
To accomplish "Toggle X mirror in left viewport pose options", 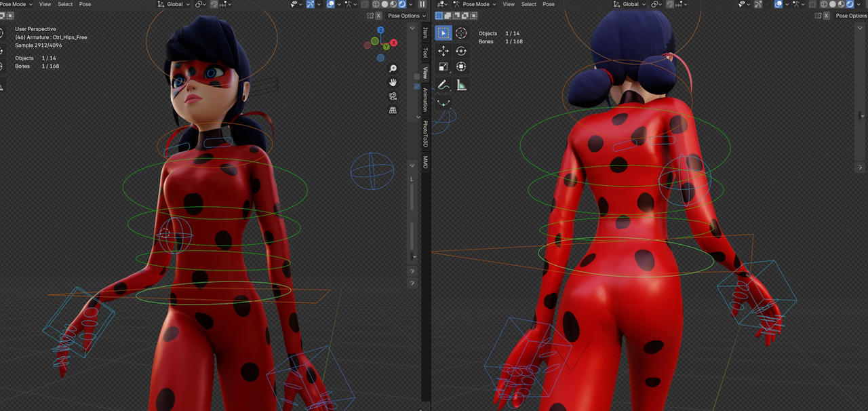I will pos(378,16).
